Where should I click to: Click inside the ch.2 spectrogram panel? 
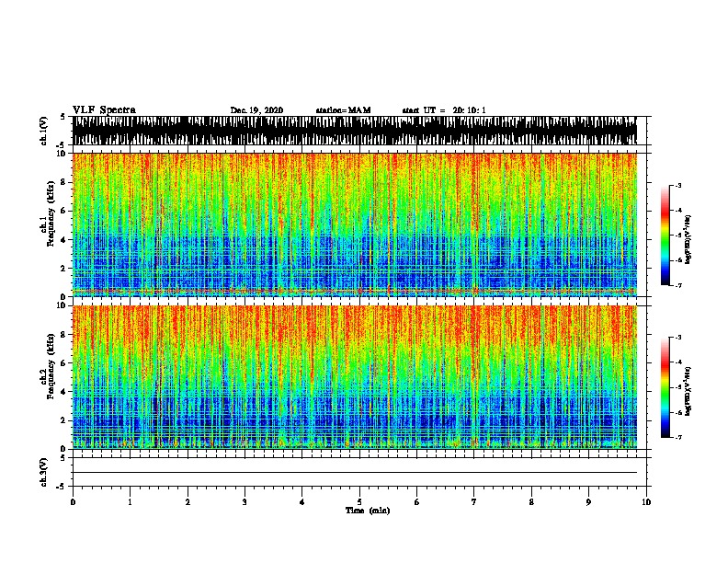(355, 377)
